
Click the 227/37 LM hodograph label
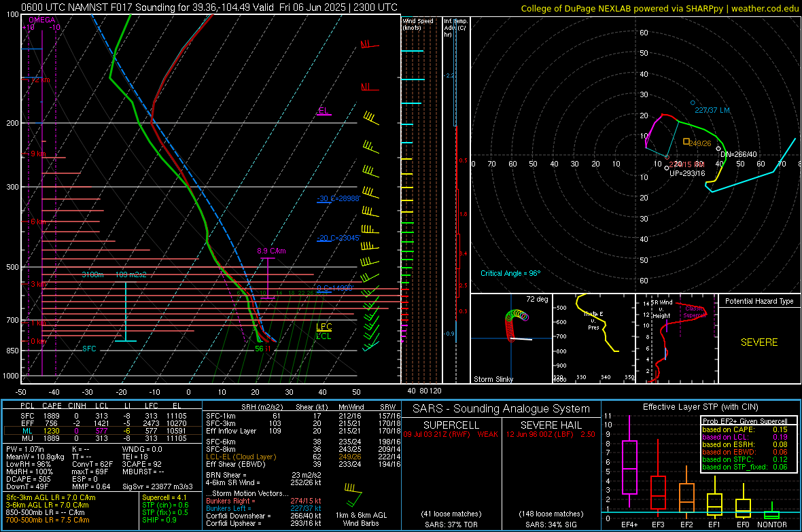712,110
